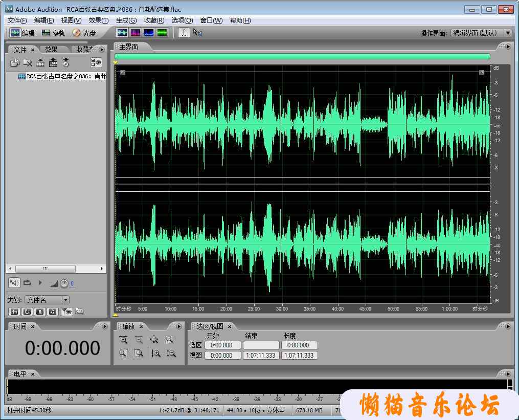Open the 生成(G) menu

click(x=126, y=20)
